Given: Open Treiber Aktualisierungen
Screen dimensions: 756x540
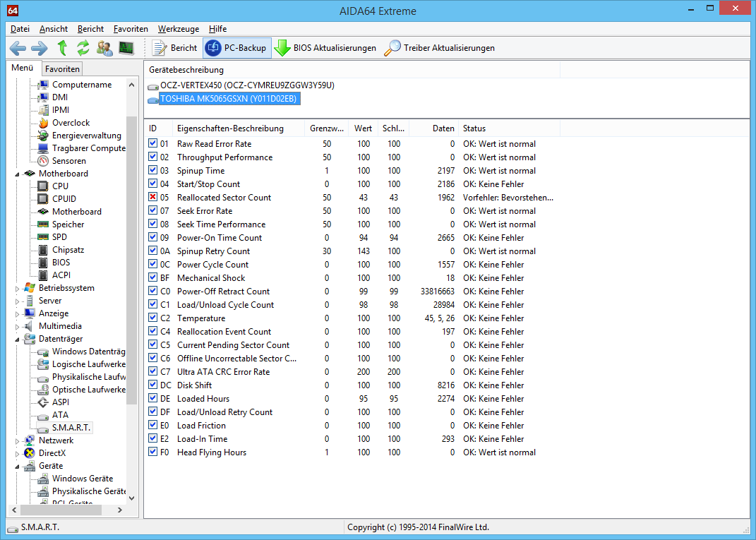Looking at the screenshot, I should click(x=440, y=48).
